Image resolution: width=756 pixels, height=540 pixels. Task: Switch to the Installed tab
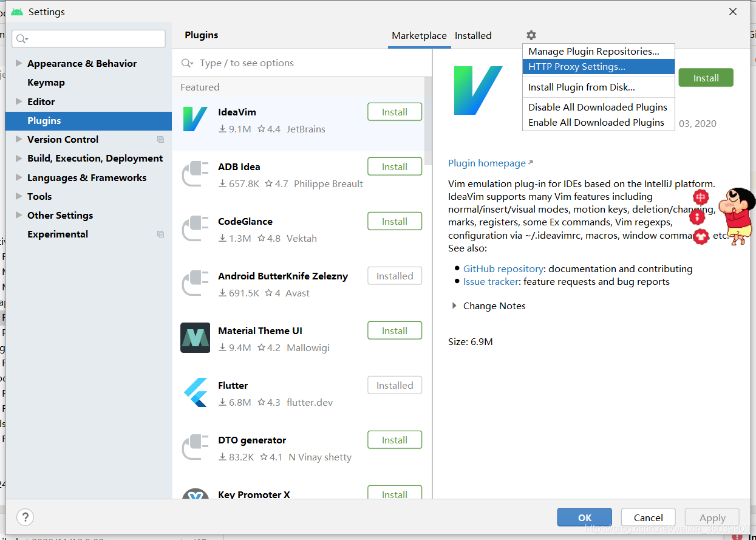click(473, 36)
